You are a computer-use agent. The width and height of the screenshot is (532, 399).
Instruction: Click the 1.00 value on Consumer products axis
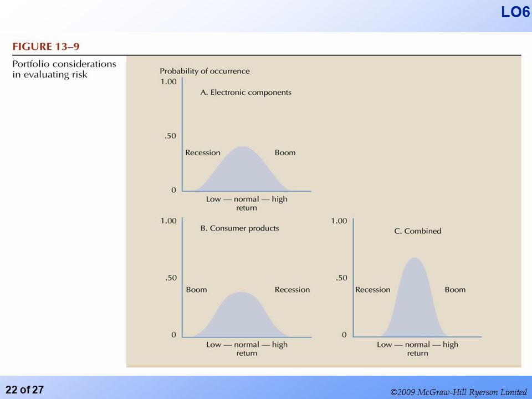[168, 221]
